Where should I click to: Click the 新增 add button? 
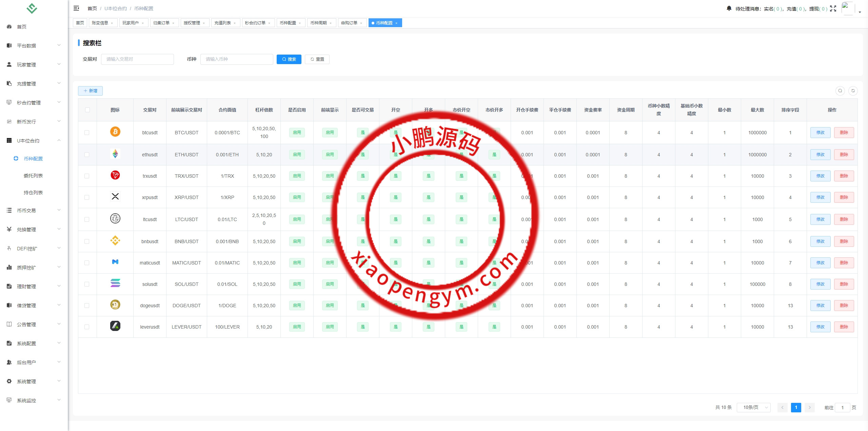(90, 91)
